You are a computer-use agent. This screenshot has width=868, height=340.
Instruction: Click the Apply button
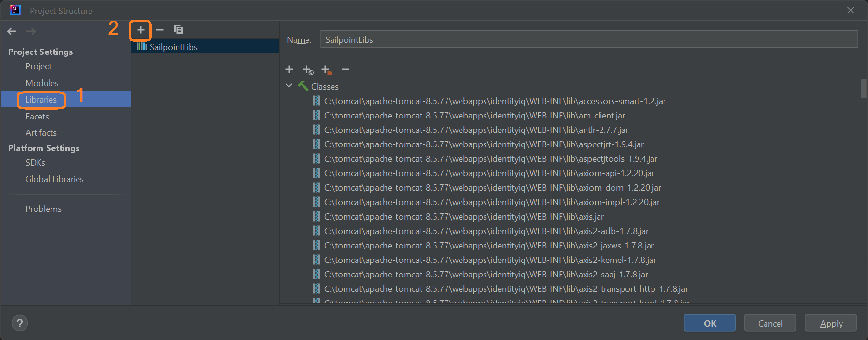831,323
